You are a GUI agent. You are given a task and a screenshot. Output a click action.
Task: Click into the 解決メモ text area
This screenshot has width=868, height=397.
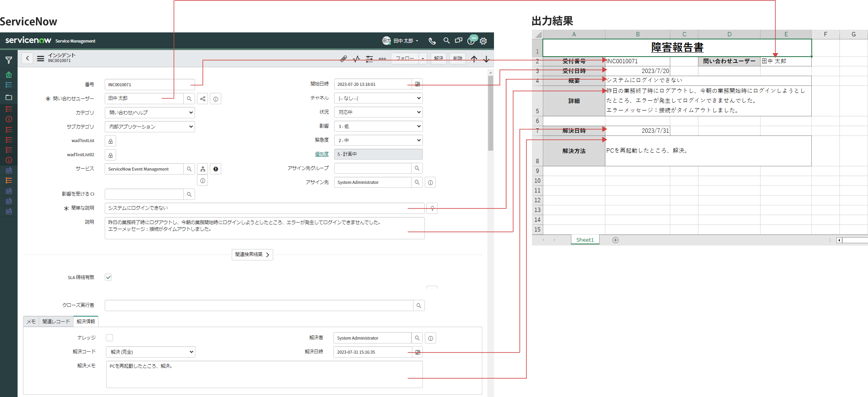[x=265, y=374]
